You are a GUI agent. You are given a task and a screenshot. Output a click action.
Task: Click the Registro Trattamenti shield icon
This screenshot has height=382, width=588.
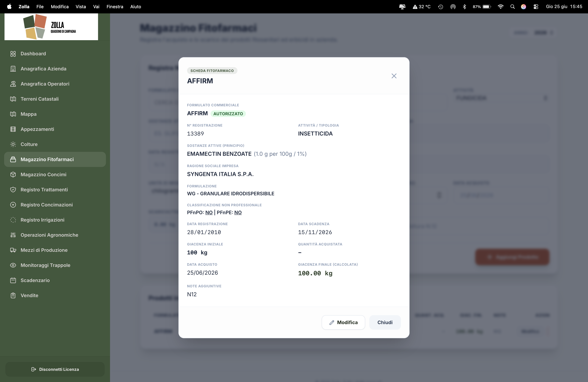click(13, 189)
